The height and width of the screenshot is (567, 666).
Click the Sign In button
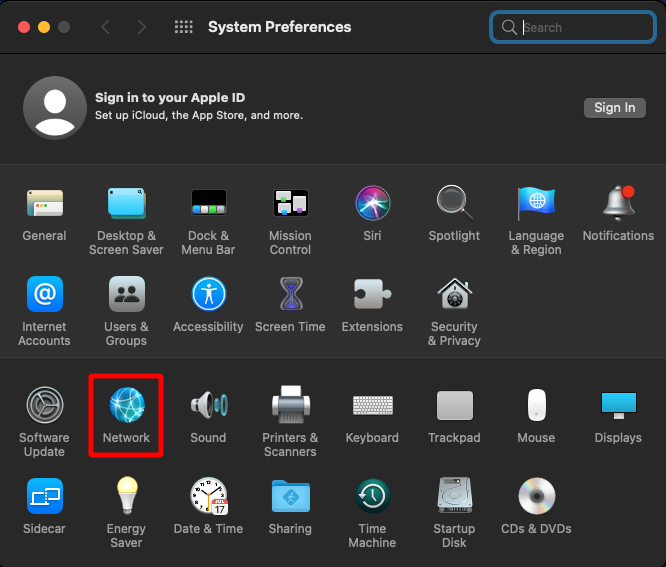tap(615, 108)
